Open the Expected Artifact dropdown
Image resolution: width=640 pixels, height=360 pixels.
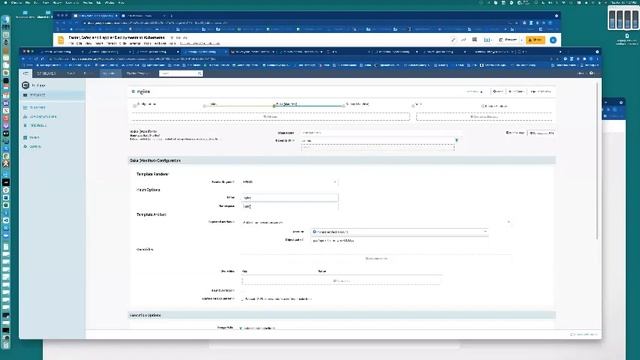pyautogui.click(x=376, y=222)
